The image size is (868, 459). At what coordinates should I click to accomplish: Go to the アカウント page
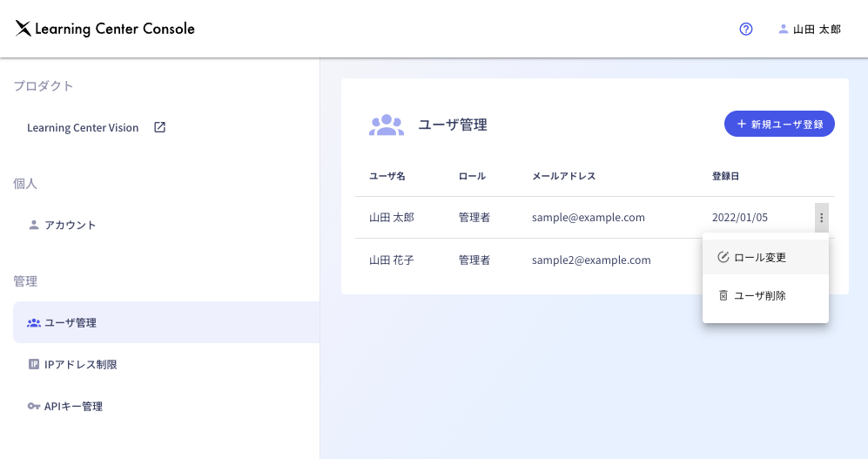click(70, 225)
